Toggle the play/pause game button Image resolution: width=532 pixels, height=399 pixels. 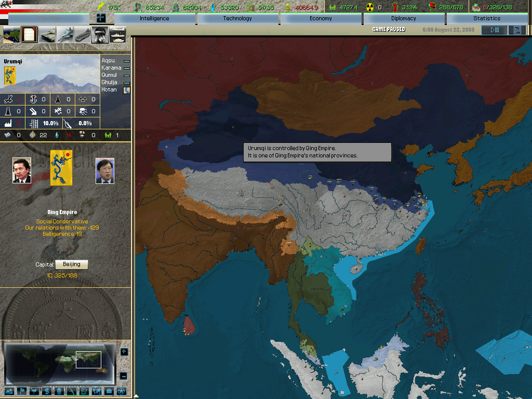(x=494, y=30)
